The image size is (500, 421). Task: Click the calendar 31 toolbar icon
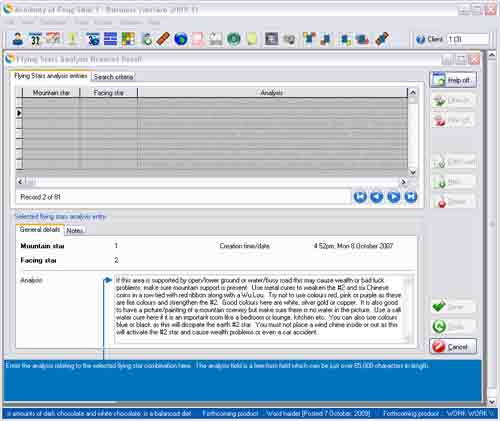(x=35, y=39)
